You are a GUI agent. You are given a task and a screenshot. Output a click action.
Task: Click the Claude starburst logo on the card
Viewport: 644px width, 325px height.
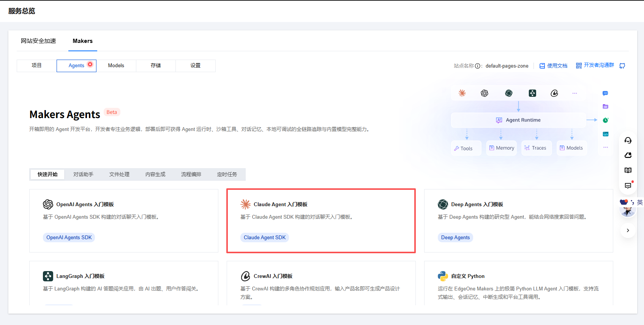(x=245, y=204)
